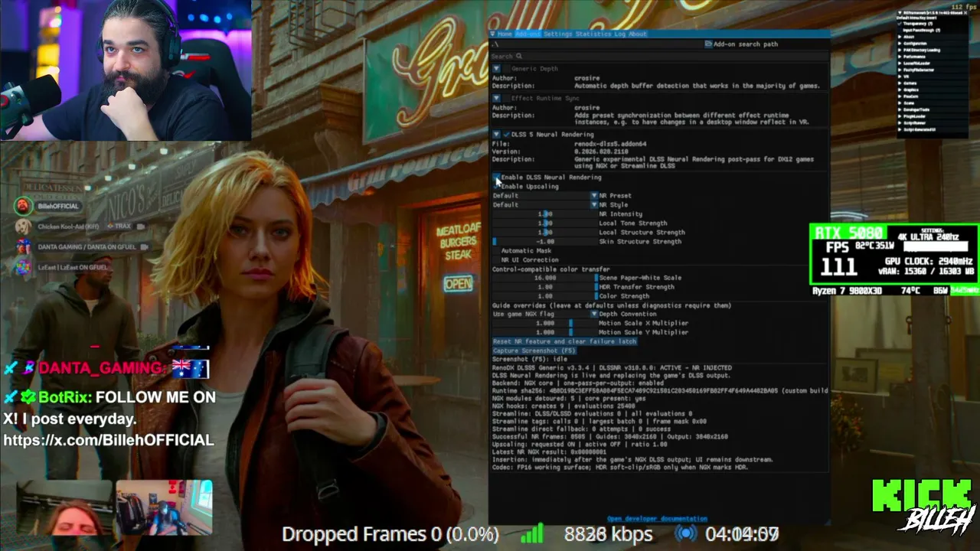Expand the Configuration section in mod menu
980x551 pixels.
[915, 44]
